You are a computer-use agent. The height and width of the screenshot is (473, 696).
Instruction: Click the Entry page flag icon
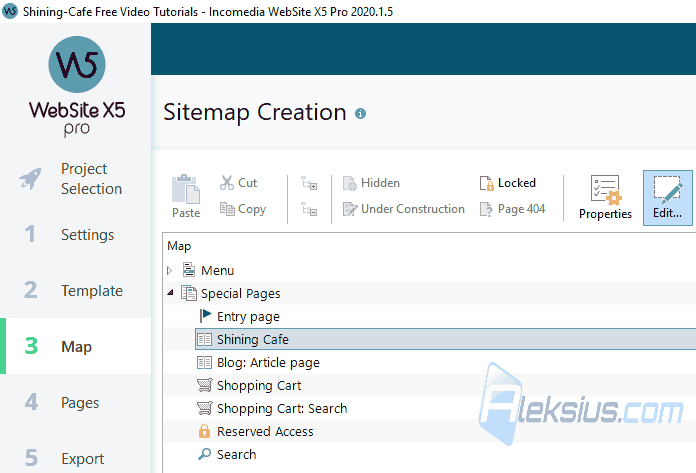tap(205, 316)
